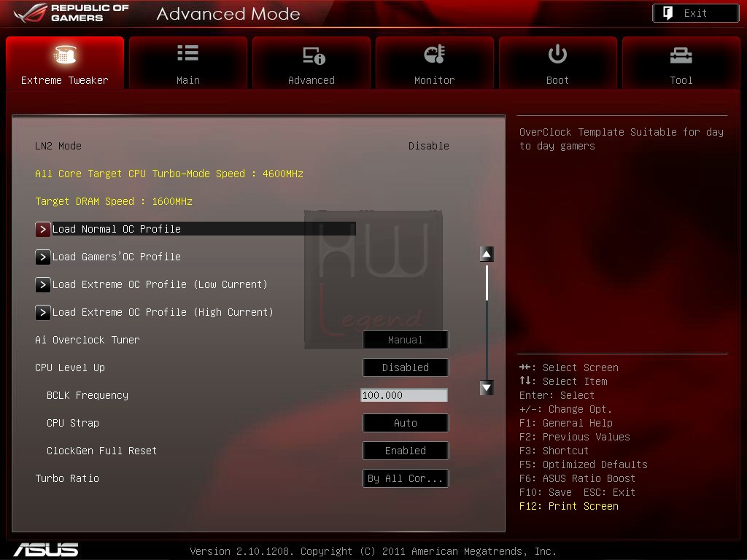Click the Republic of Gamers logo

click(71, 13)
